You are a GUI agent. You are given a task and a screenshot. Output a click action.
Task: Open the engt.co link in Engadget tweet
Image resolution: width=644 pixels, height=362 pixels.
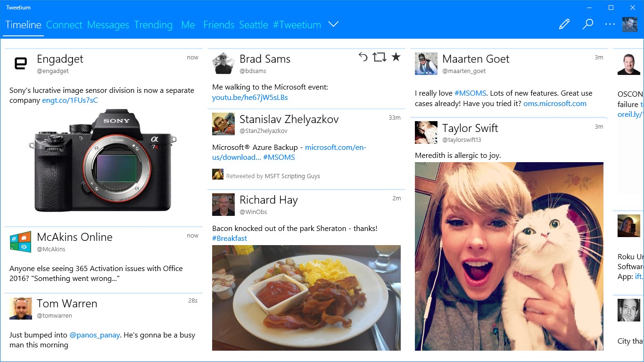(x=70, y=100)
